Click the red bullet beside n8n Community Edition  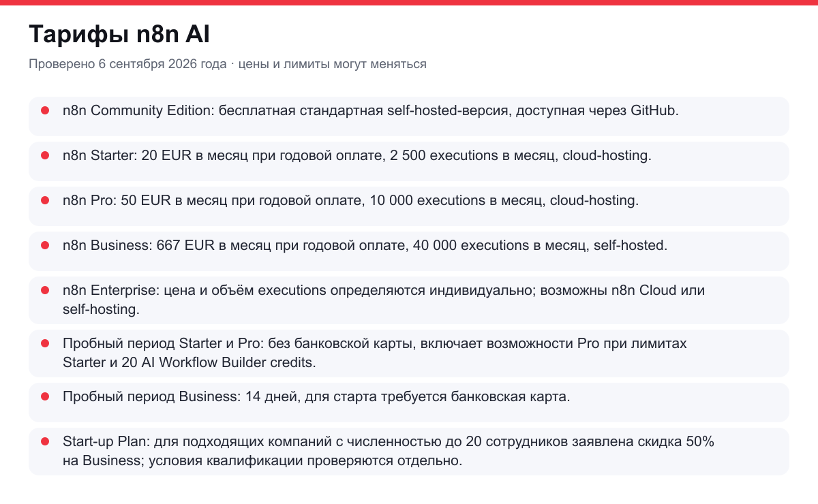45,110
